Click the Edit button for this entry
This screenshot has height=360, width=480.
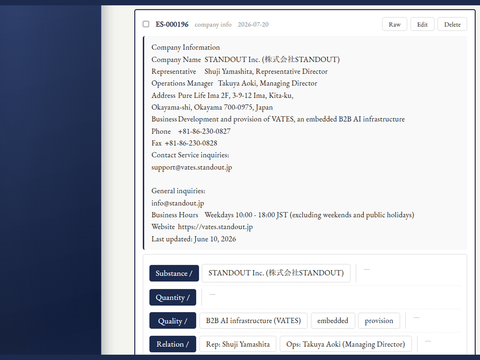(x=422, y=24)
